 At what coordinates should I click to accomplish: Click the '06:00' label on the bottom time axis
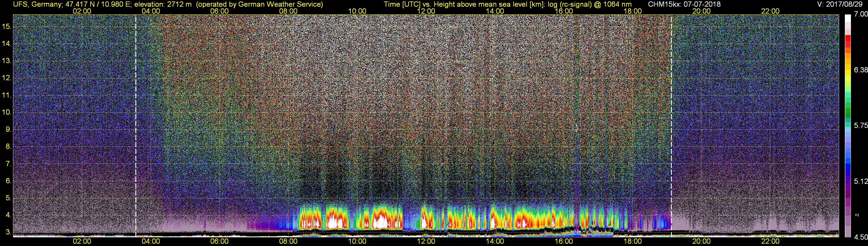pos(219,241)
